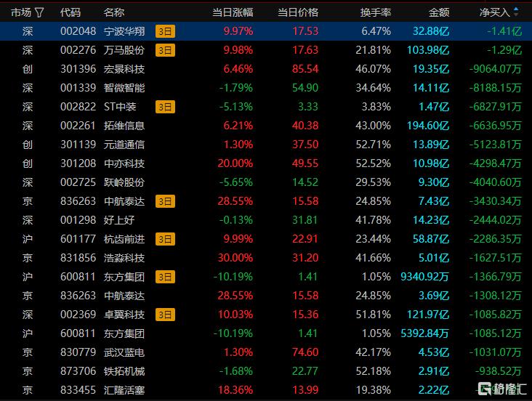Click stock code 873706
The image size is (532, 401).
(78, 371)
